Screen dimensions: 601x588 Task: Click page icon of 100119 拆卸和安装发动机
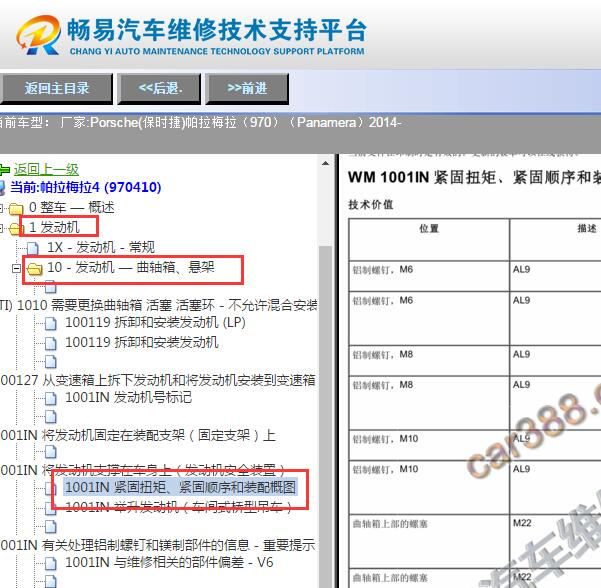tap(51, 343)
